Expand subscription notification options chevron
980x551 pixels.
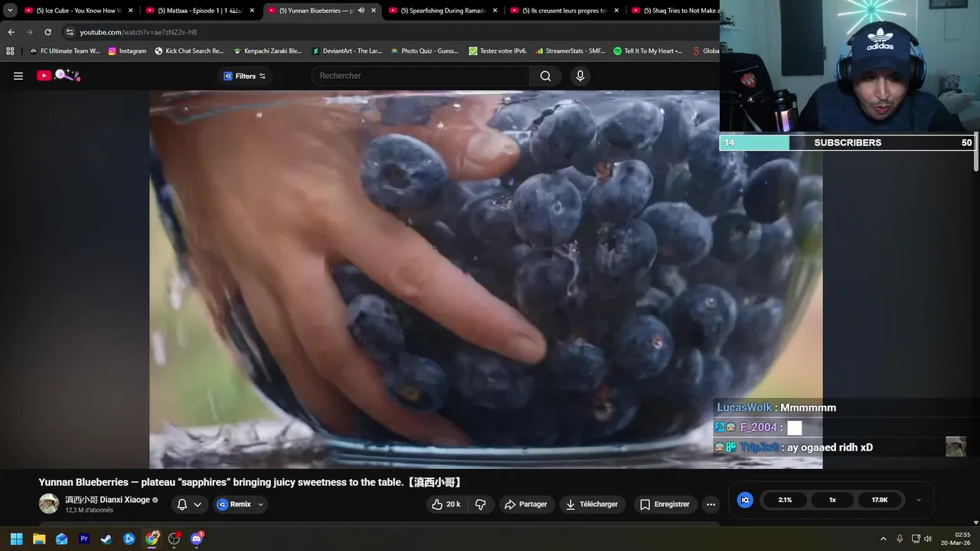198,504
